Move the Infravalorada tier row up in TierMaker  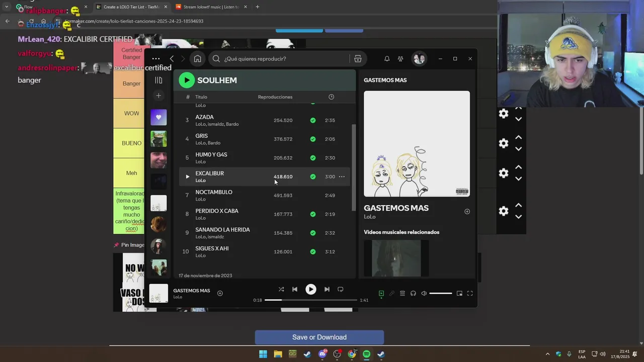pos(518,205)
